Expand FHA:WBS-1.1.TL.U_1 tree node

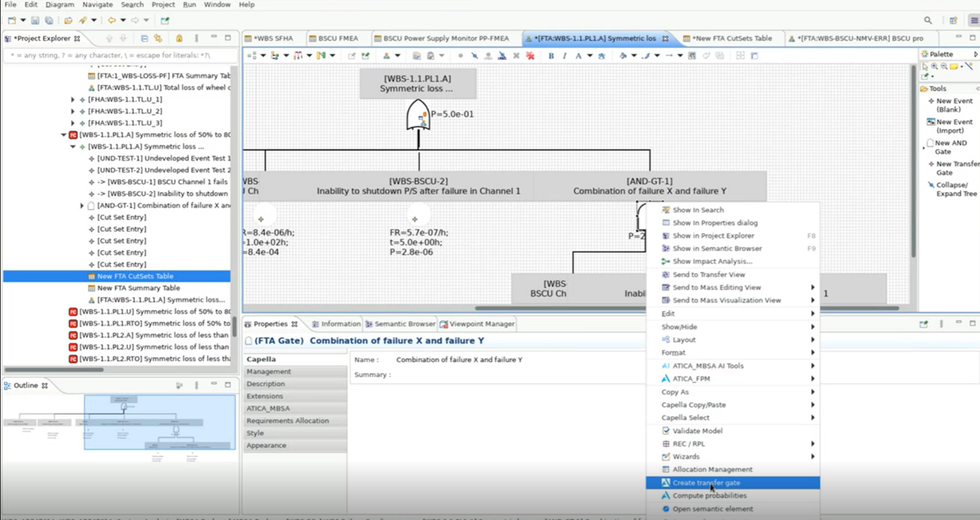(x=73, y=99)
